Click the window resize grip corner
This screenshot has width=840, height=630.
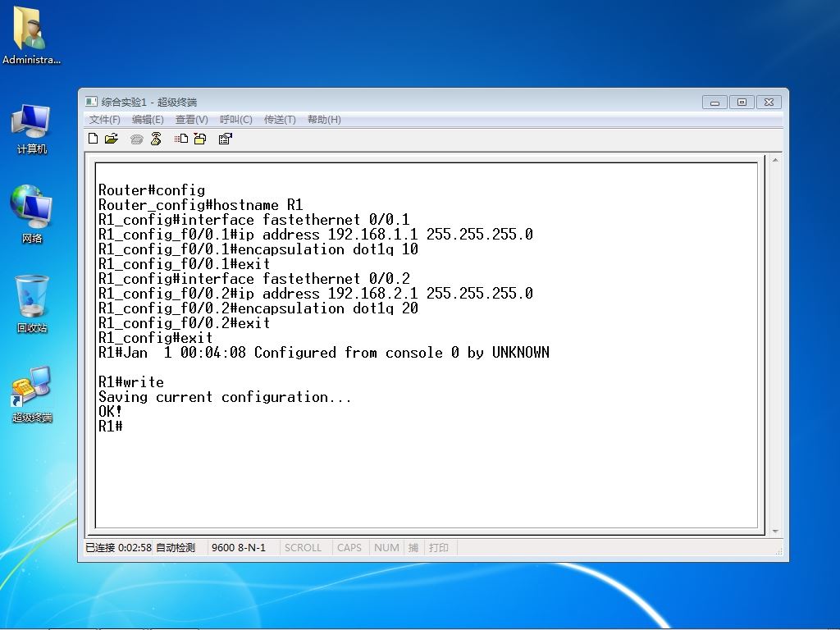pos(778,550)
